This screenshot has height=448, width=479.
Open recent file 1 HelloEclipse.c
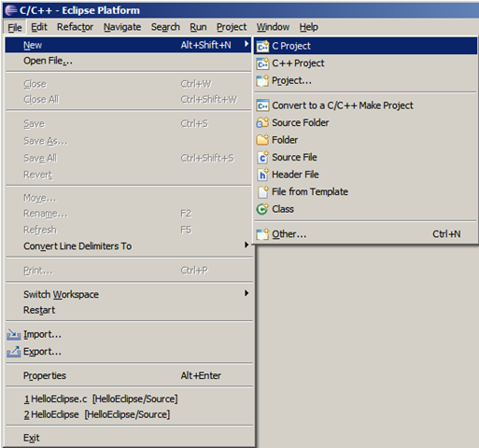pyautogui.click(x=101, y=399)
